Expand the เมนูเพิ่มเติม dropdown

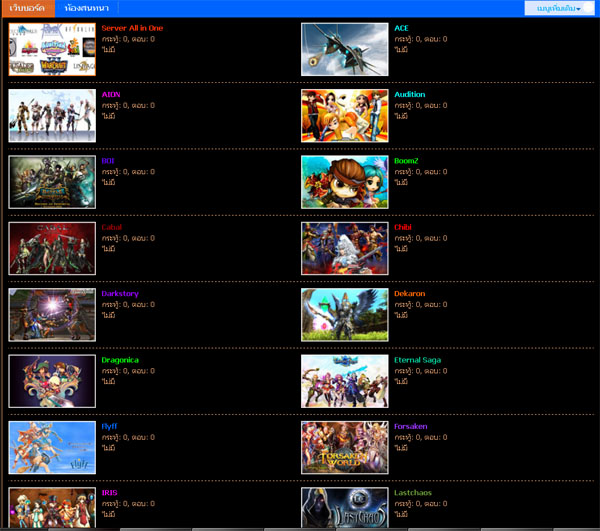(559, 8)
